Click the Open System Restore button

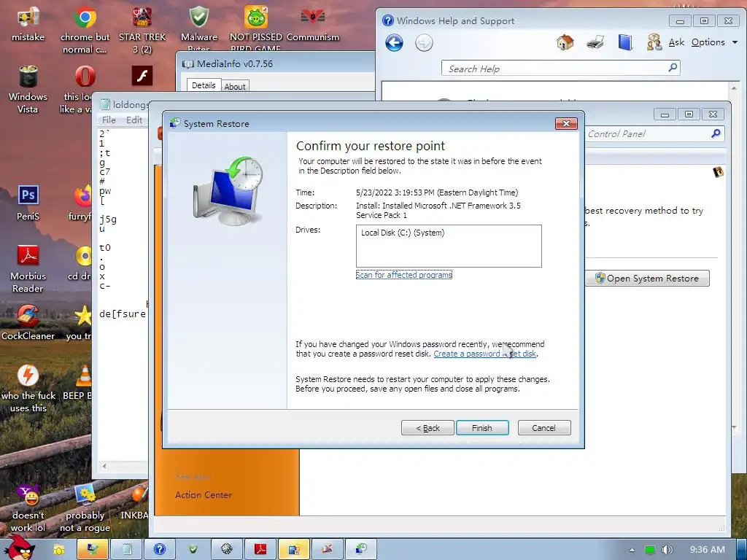click(647, 278)
